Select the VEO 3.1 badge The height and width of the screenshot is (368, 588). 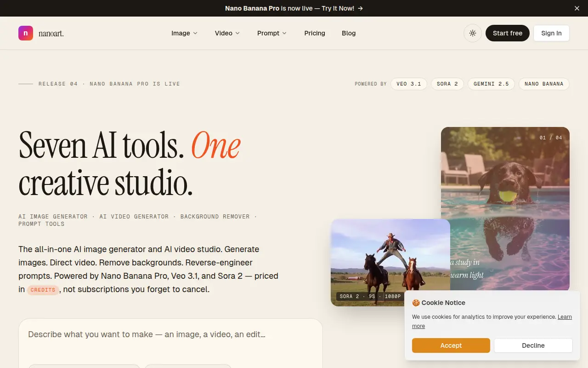point(409,84)
